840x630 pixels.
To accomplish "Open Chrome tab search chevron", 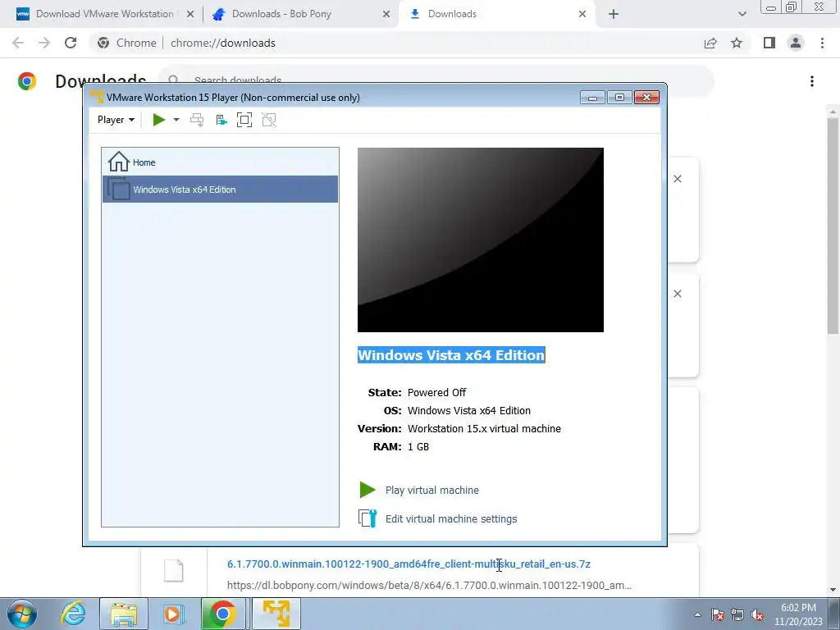I will coord(742,14).
